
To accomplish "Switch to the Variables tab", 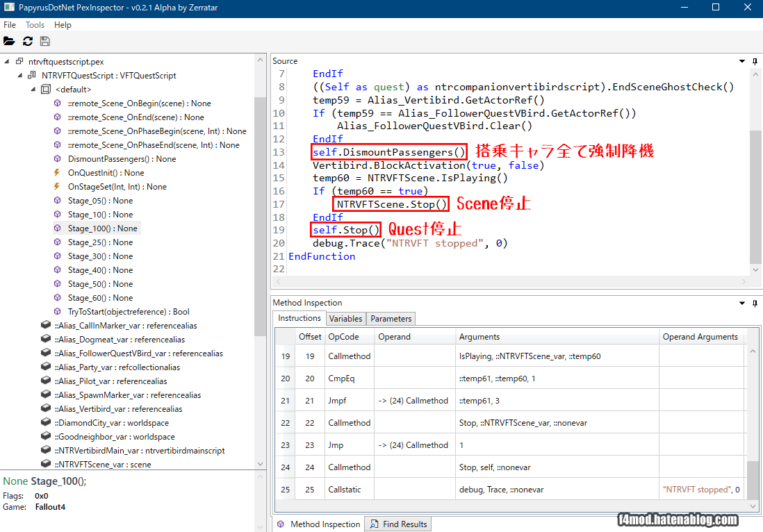I will pos(345,319).
